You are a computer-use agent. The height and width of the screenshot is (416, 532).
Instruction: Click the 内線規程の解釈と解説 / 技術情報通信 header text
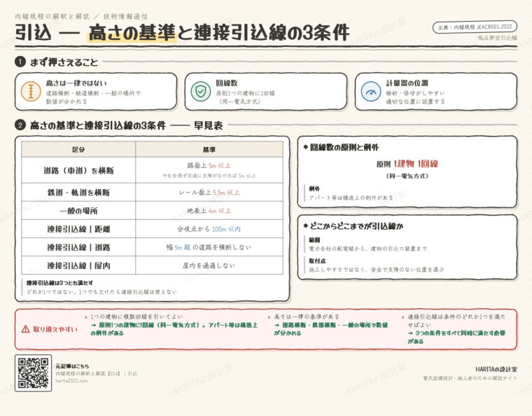[81, 16]
